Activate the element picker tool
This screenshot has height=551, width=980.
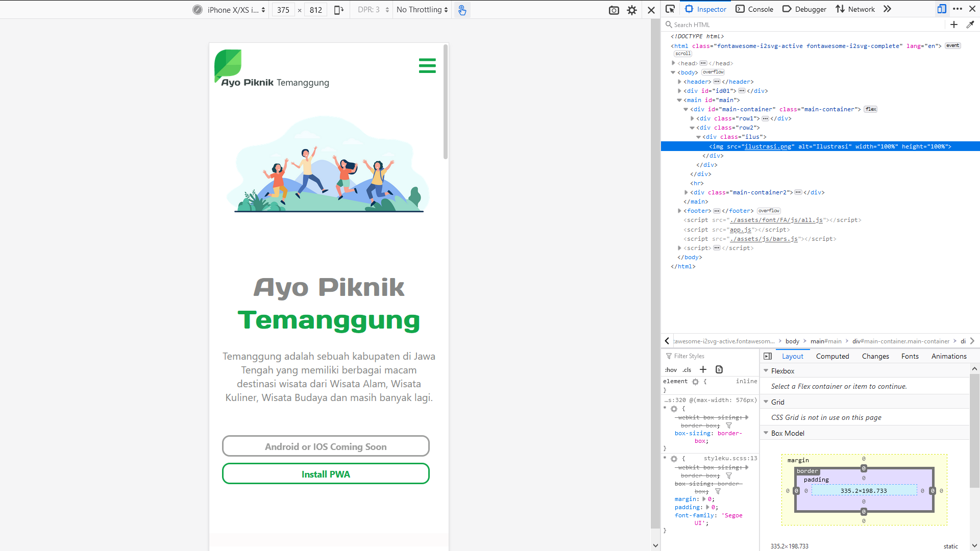[x=670, y=9]
